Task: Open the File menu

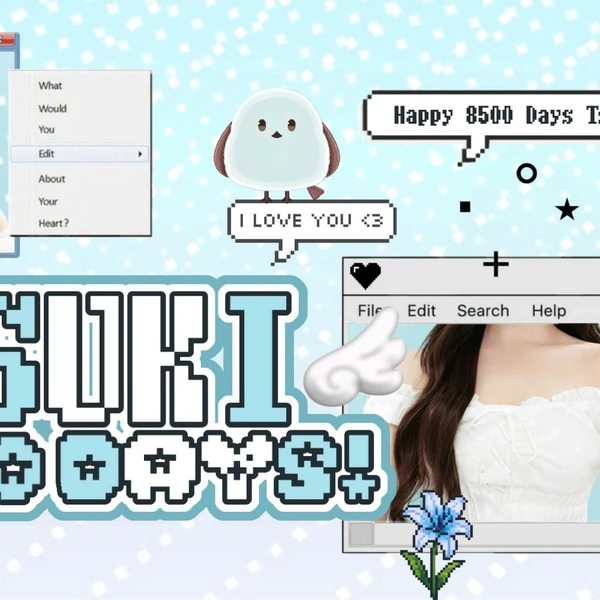Action: pos(371,311)
